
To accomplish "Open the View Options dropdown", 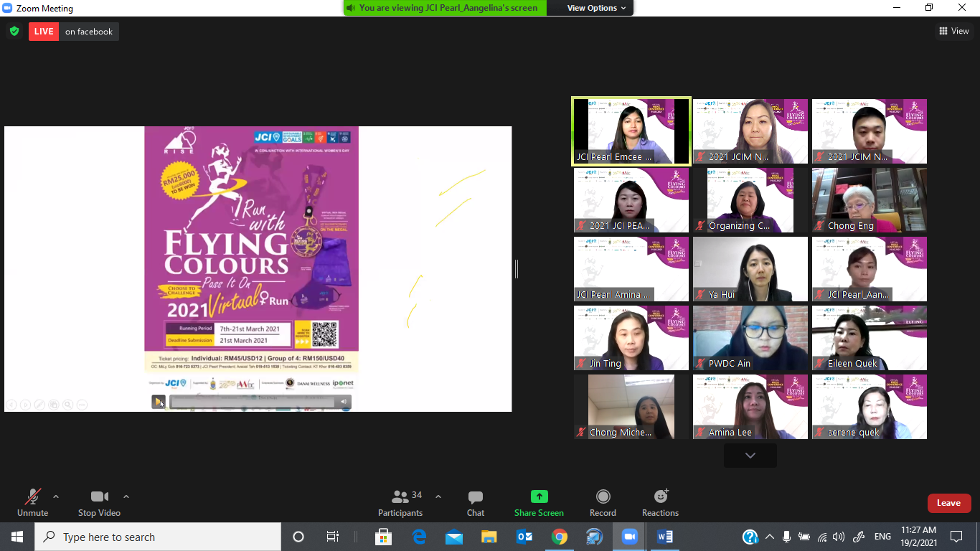I will point(596,8).
